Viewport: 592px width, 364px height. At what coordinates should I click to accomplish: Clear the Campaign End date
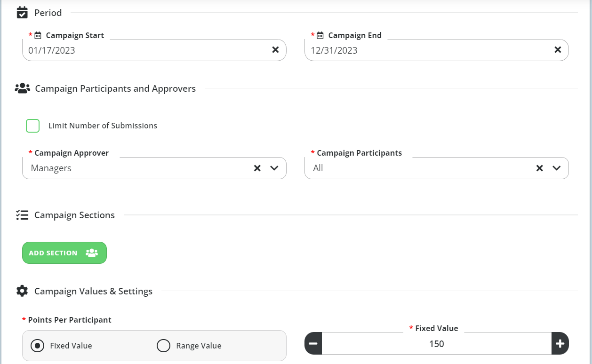click(x=558, y=50)
